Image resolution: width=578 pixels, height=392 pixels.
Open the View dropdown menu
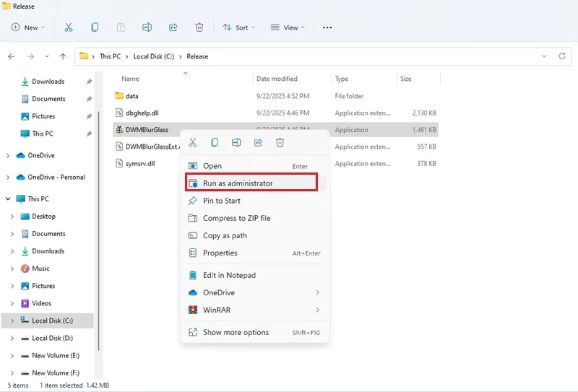coord(287,27)
